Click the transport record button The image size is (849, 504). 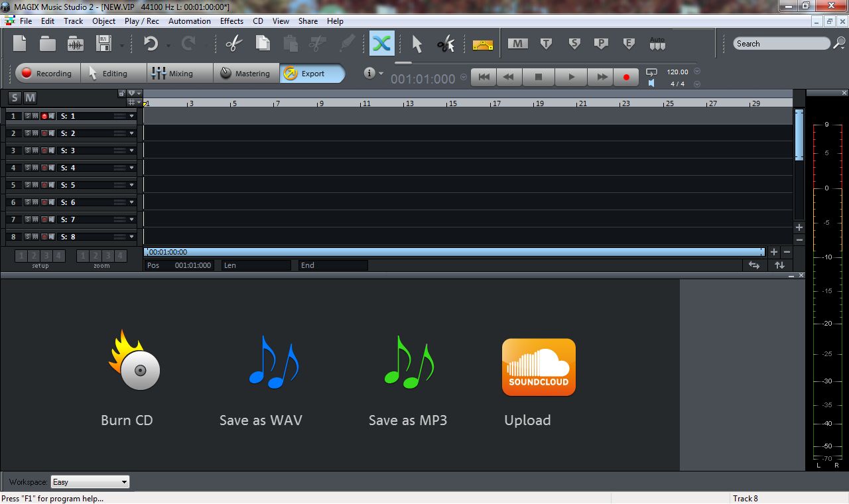[625, 77]
